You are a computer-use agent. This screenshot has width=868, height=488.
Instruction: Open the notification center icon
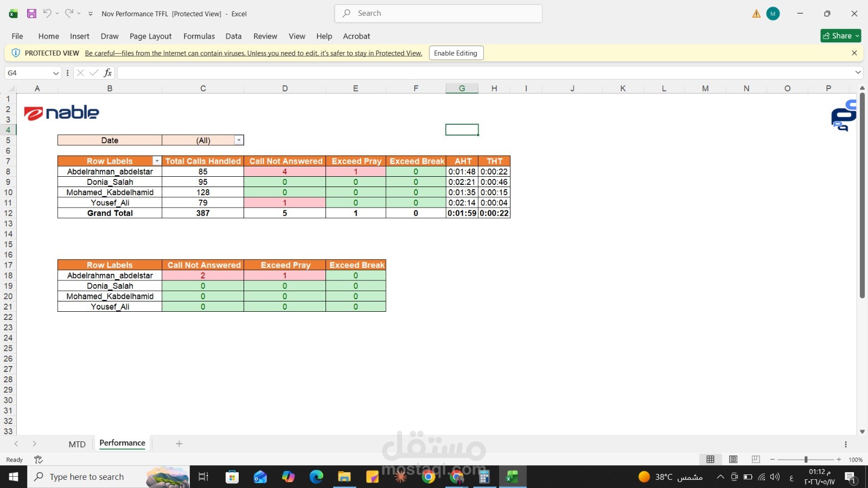pos(850,477)
